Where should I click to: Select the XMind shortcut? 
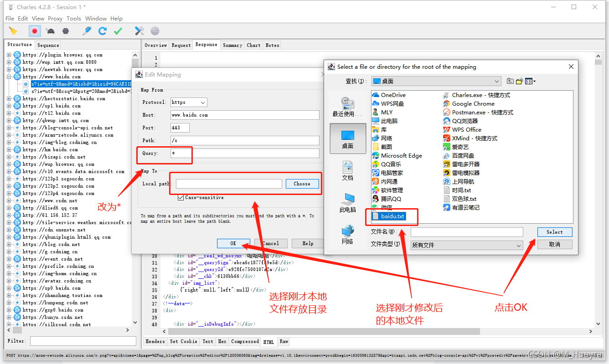coord(470,138)
